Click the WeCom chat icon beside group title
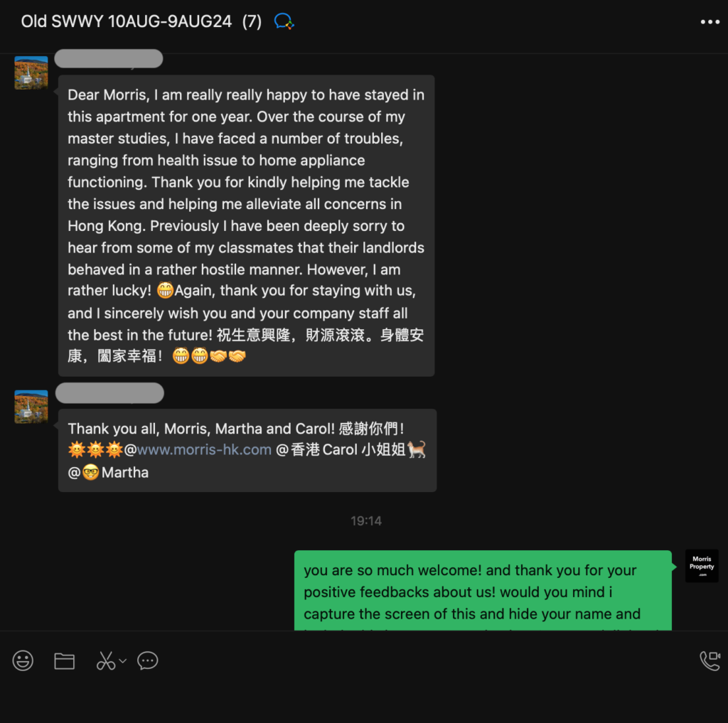The height and width of the screenshot is (723, 728). (x=284, y=21)
